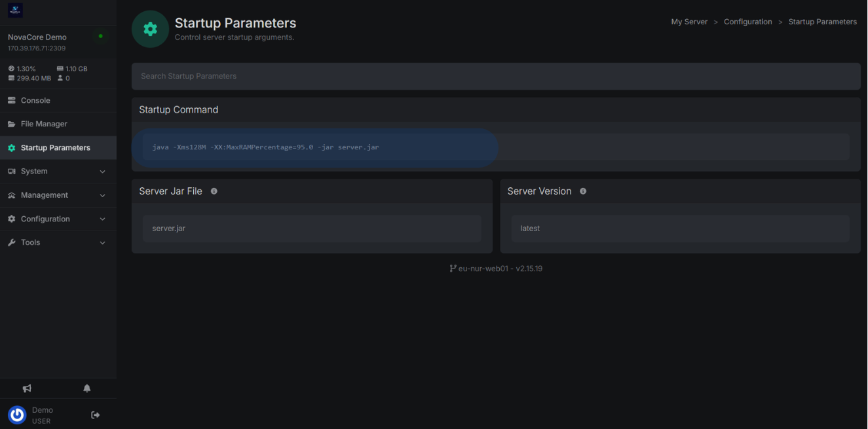
Task: Click the Configuration breadcrumb link
Action: coord(747,22)
